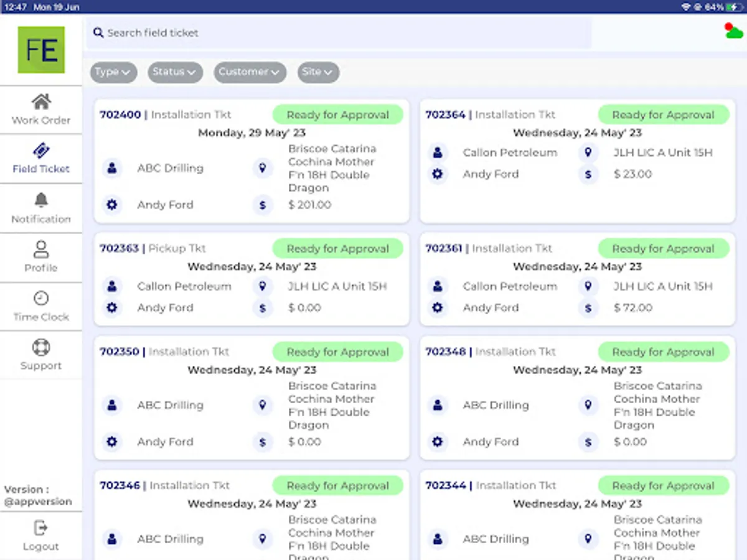747x560 pixels.
Task: Open ticket number 702361
Action: pyautogui.click(x=444, y=248)
